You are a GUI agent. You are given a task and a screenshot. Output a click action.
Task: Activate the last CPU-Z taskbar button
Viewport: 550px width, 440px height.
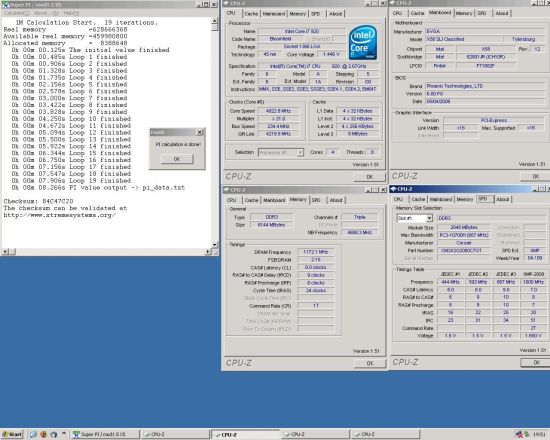(x=385, y=434)
